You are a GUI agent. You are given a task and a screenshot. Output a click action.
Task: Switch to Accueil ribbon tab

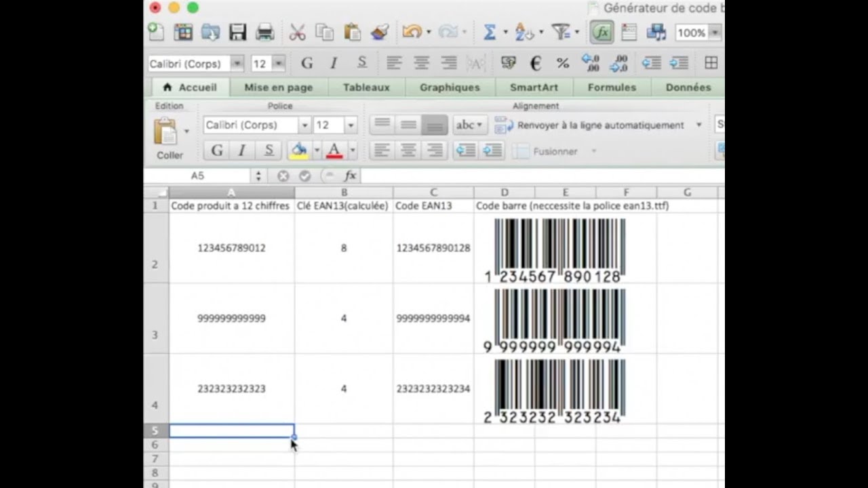pyautogui.click(x=191, y=87)
